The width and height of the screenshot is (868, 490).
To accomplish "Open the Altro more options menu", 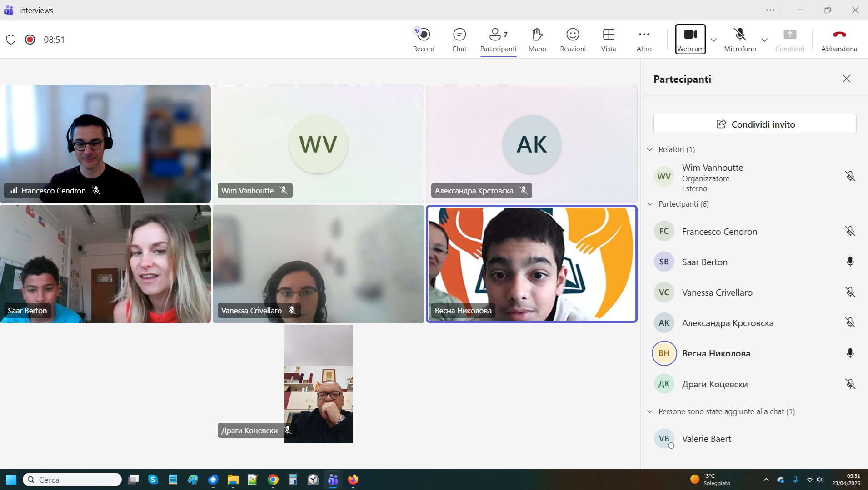I will point(644,40).
